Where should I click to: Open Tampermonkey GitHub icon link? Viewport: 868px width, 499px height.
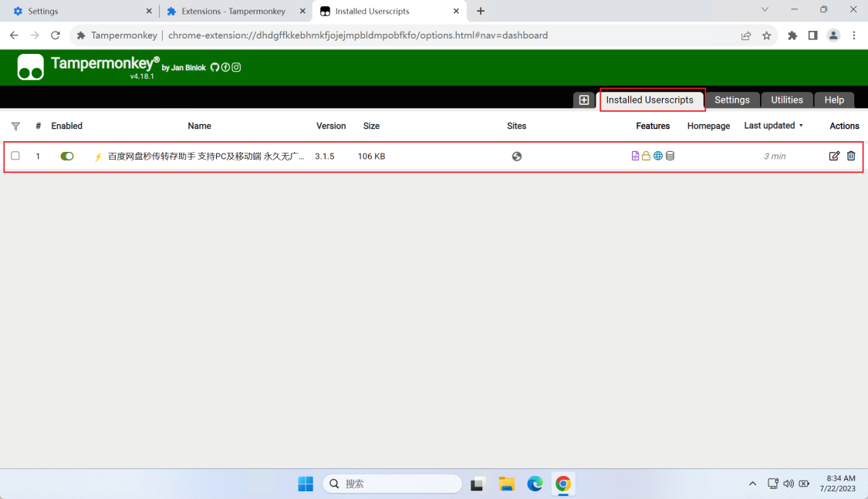pos(214,67)
